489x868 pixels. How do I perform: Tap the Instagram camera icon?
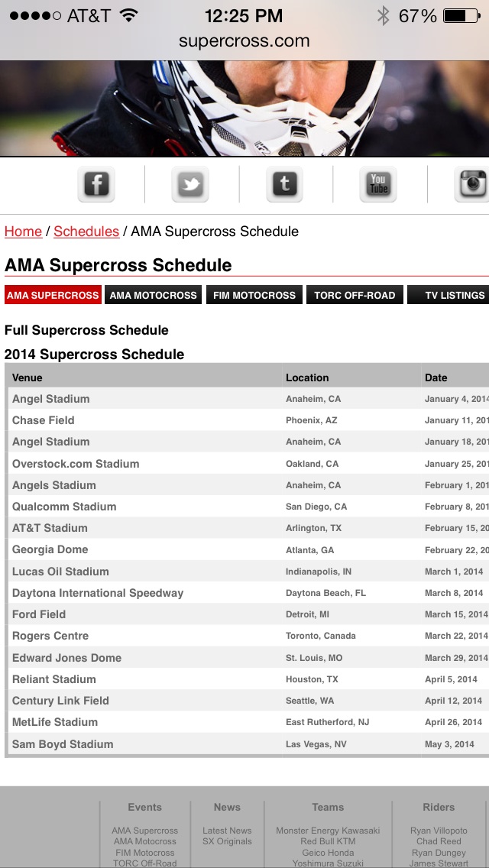[471, 184]
